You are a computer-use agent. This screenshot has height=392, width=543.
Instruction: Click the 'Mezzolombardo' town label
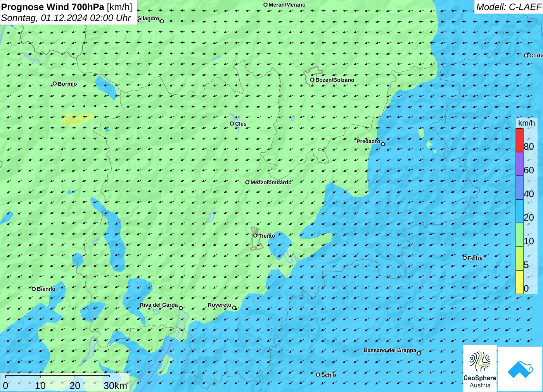[271, 182]
